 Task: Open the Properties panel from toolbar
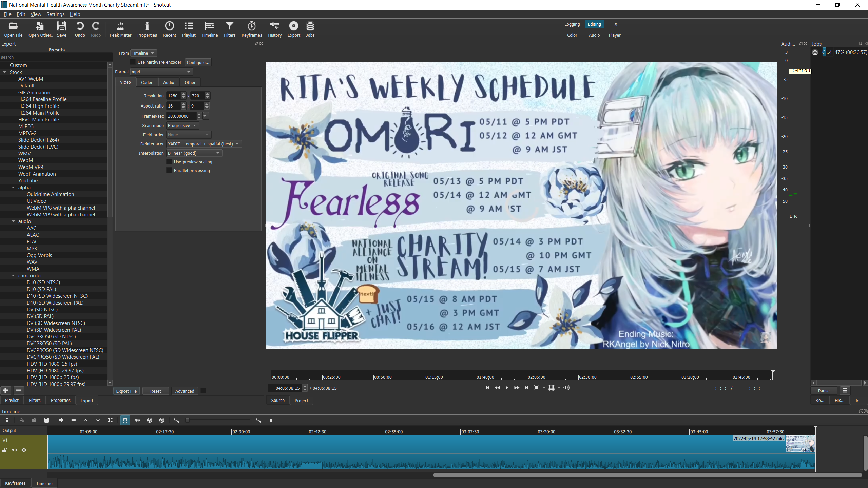coord(147,29)
